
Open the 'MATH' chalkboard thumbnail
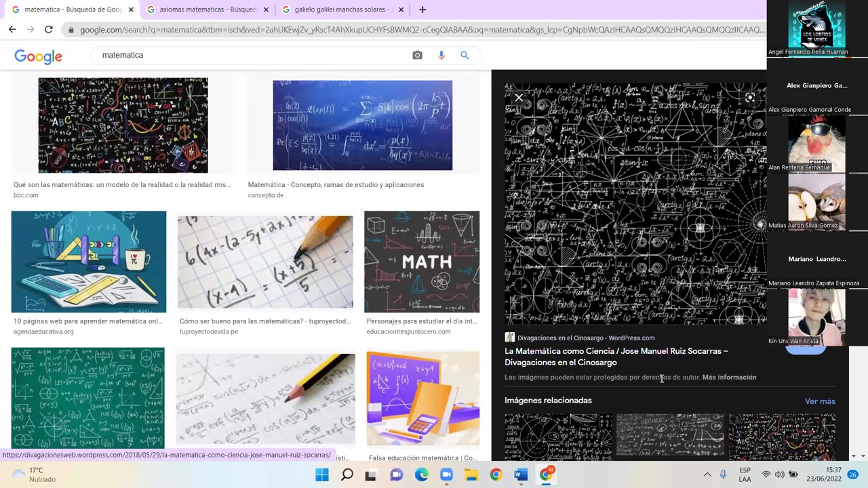click(422, 262)
